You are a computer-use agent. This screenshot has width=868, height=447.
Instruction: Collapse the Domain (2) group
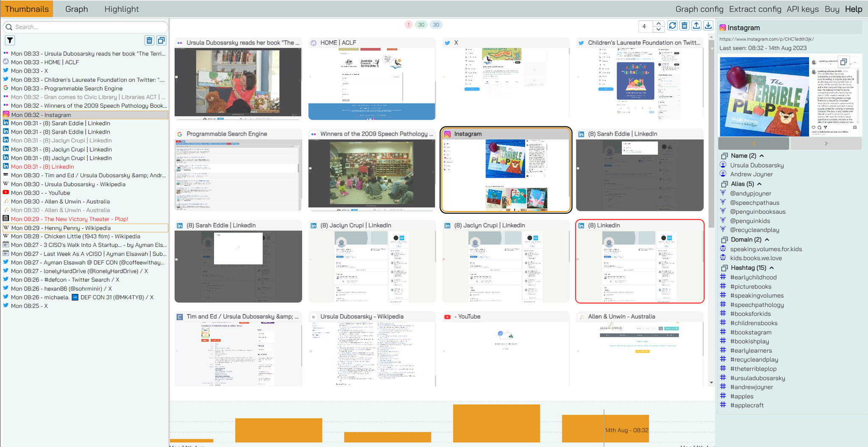(767, 240)
